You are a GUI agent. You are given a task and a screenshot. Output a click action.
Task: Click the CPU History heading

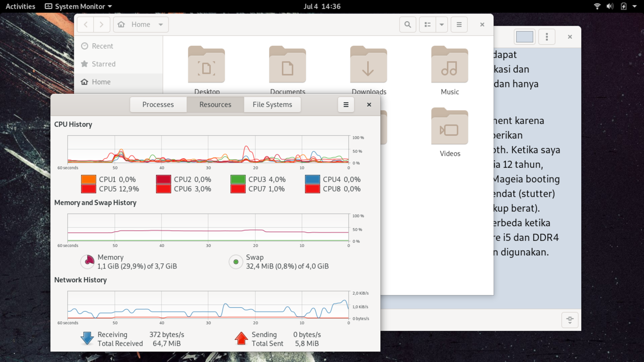[73, 124]
